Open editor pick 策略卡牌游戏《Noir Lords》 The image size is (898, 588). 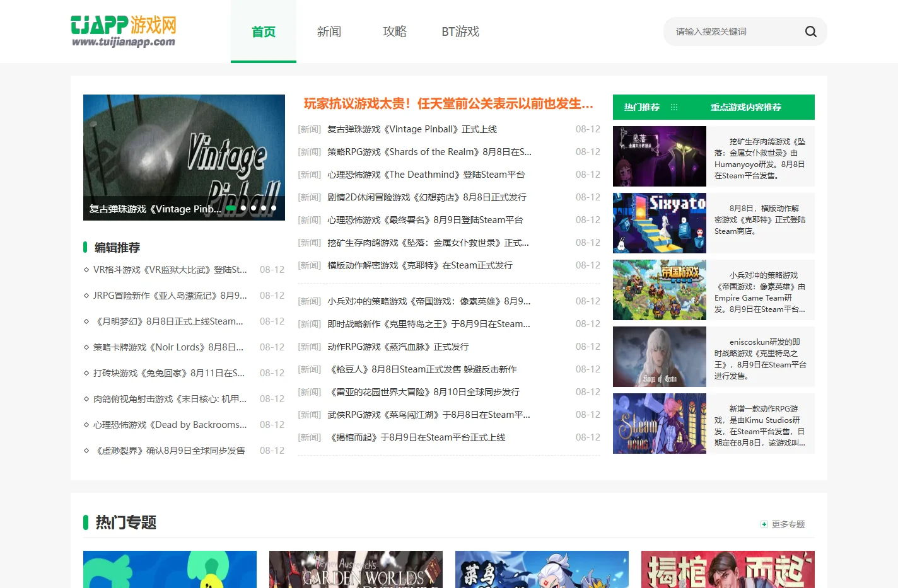[168, 347]
